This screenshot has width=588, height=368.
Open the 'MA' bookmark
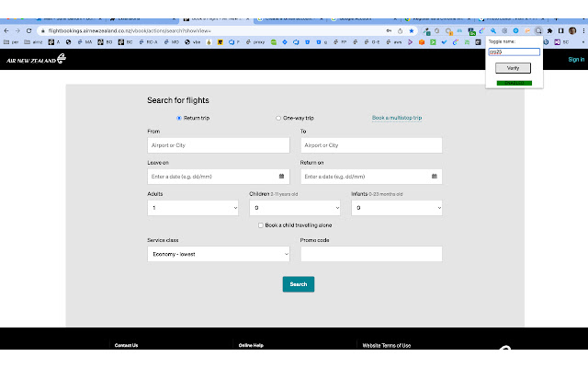(85, 42)
